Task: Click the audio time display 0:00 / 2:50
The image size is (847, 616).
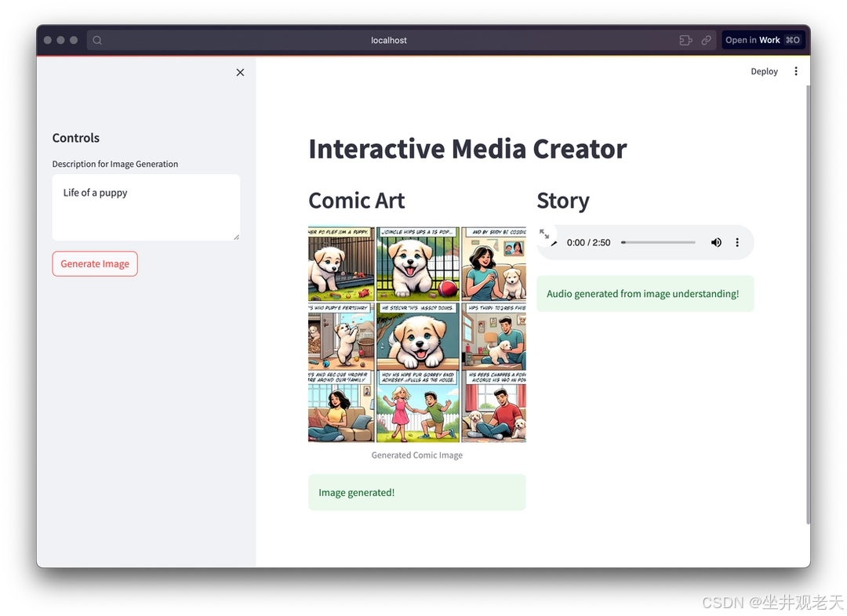Action: click(588, 242)
